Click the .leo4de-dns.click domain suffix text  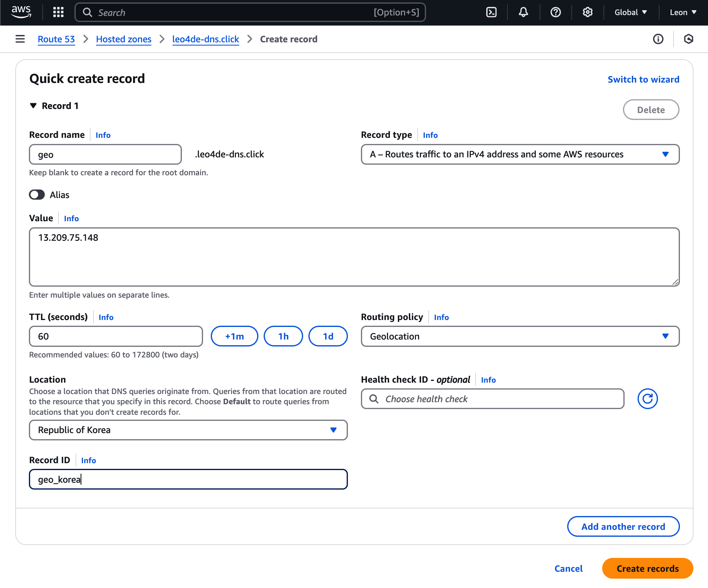[x=229, y=155]
